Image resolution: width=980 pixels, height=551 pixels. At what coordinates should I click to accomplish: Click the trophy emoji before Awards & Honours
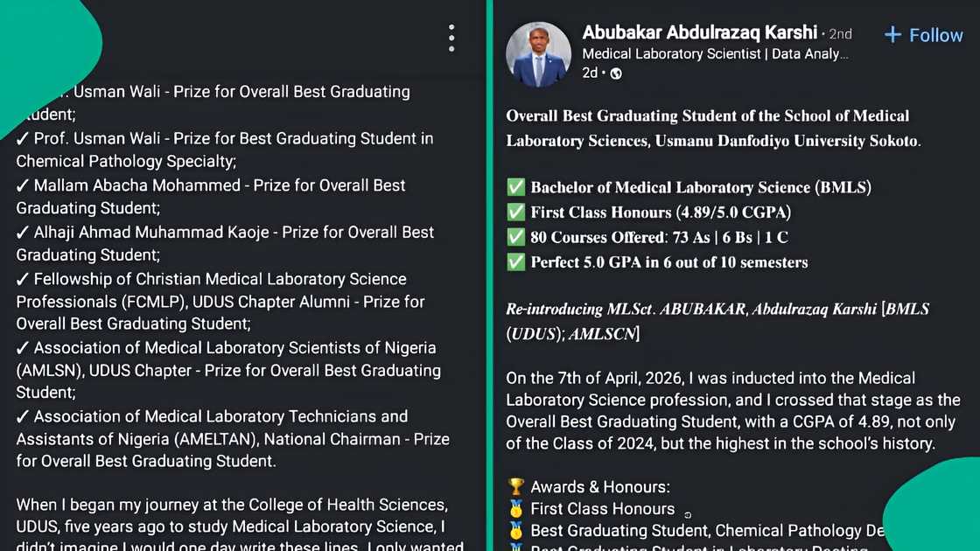[515, 486]
